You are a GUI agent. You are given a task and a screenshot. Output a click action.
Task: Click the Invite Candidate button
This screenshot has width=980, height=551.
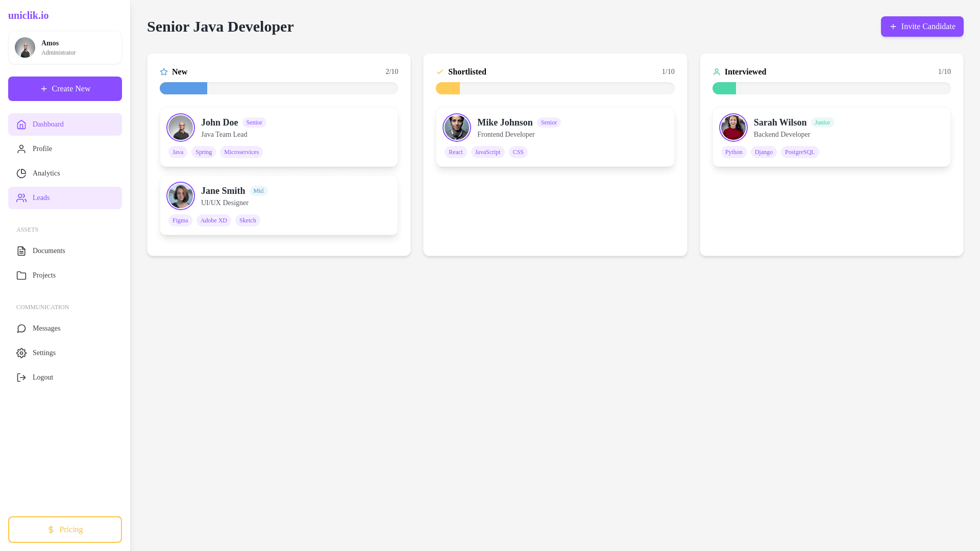pyautogui.click(x=922, y=27)
